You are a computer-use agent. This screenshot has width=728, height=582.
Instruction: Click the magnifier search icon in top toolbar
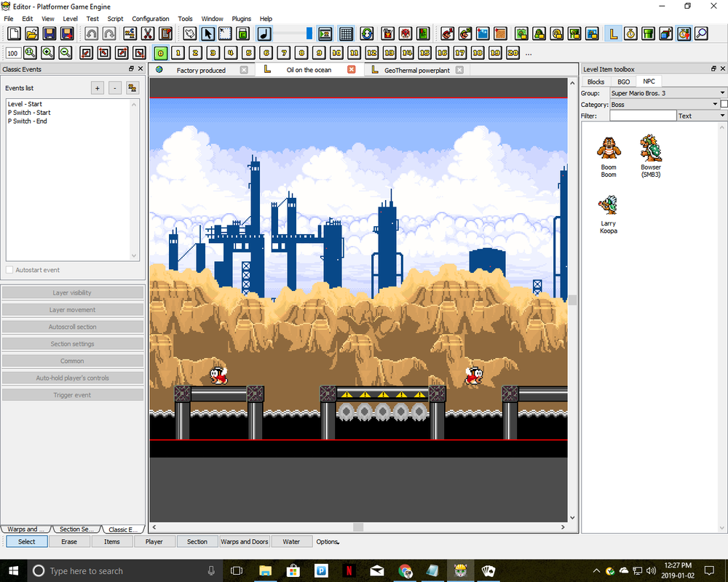(x=702, y=33)
